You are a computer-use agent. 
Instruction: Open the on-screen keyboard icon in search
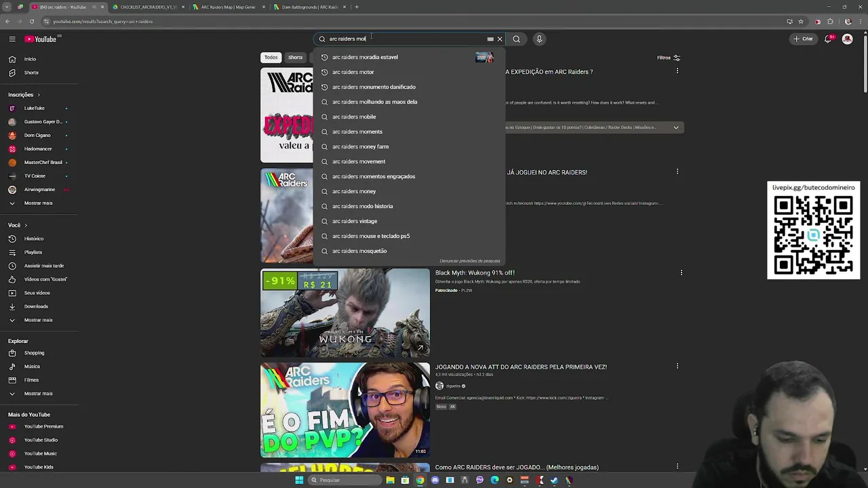pyautogui.click(x=490, y=39)
